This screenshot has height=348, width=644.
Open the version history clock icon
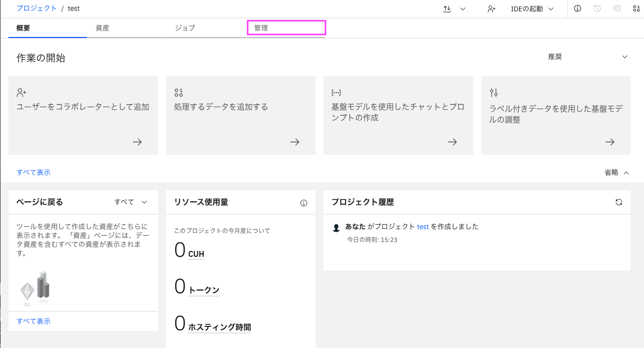click(x=597, y=8)
